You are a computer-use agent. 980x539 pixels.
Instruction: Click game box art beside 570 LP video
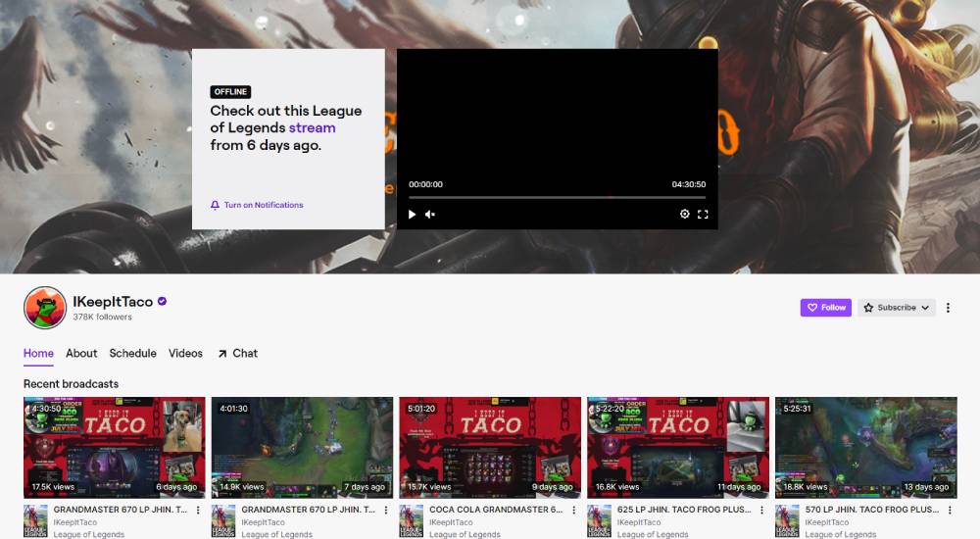788,521
